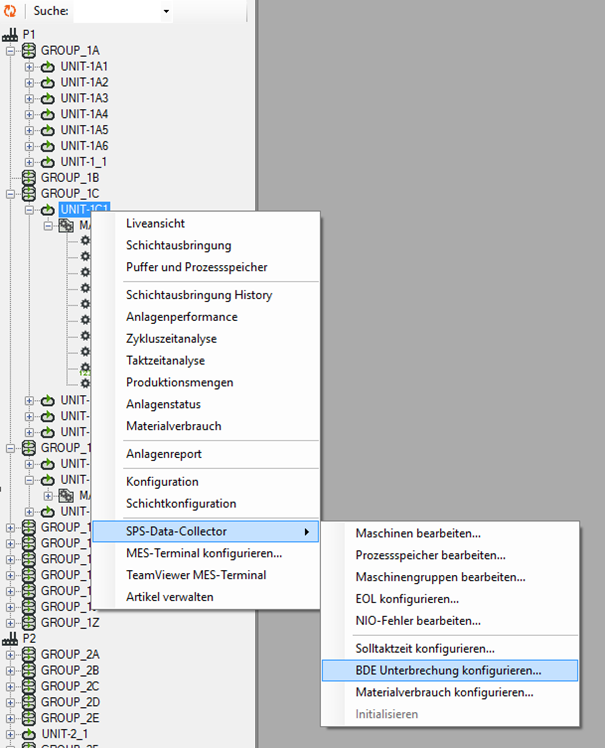Expand the GROUP_2A tree node
Screen dimensions: 605x748
click(11, 654)
